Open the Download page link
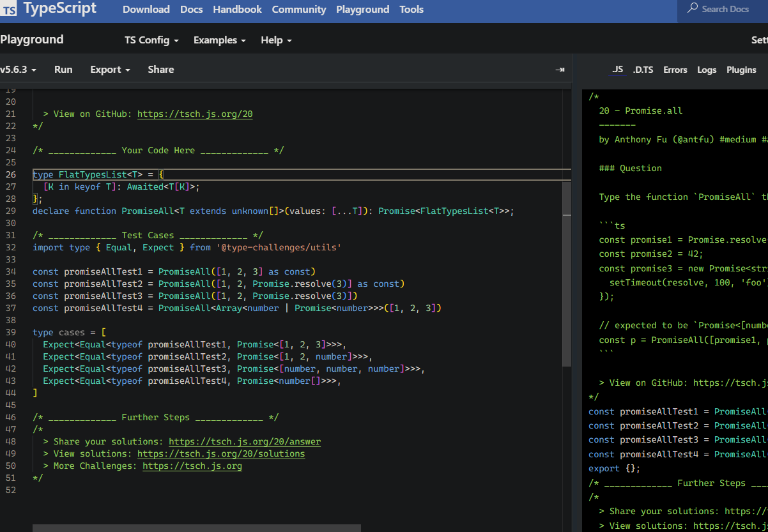 [146, 10]
